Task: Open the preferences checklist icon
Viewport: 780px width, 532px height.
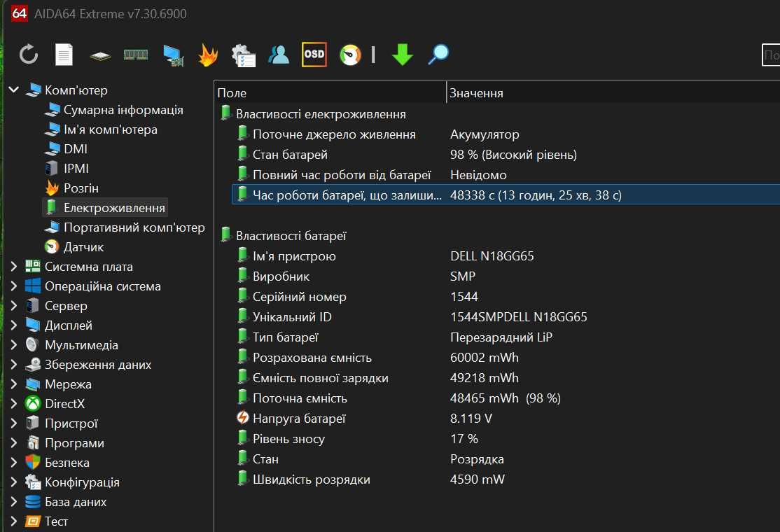Action: [243, 55]
